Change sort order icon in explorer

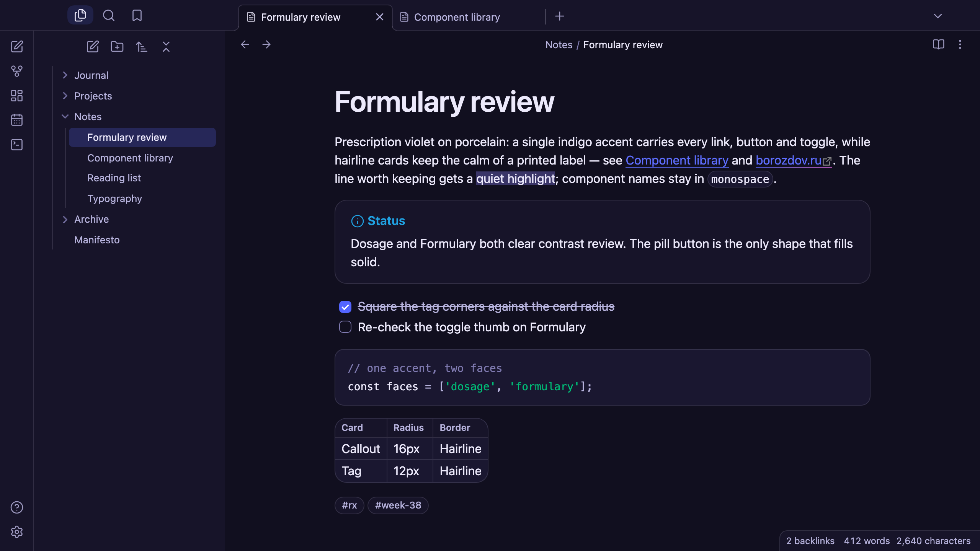click(x=142, y=47)
